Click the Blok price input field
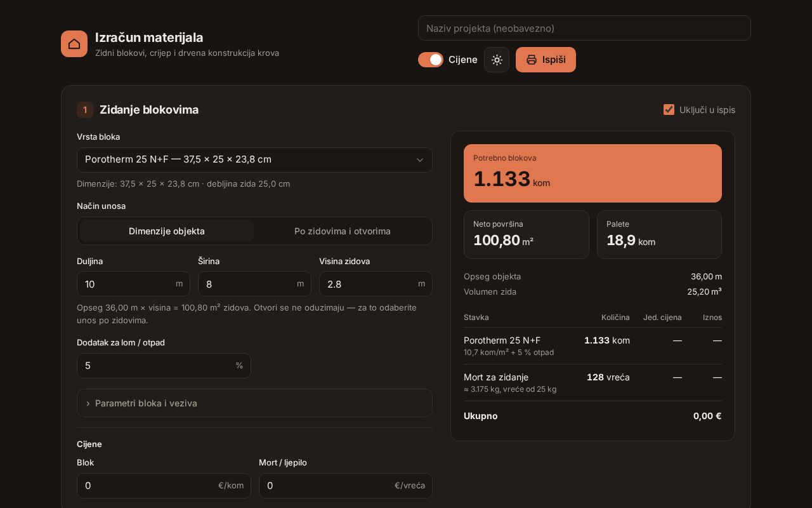Screen dimensions: 812x508 (x=164, y=486)
